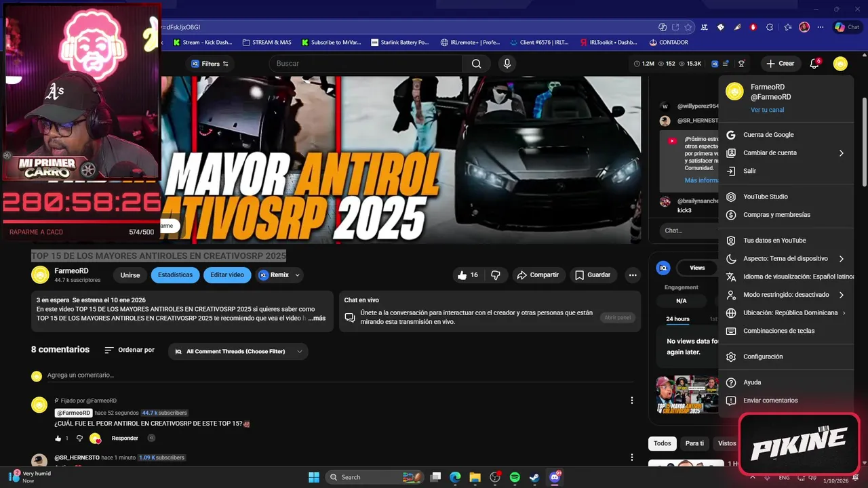The width and height of the screenshot is (868, 488).
Task: Open Combinaciones de teclas menu item
Action: (x=786, y=331)
